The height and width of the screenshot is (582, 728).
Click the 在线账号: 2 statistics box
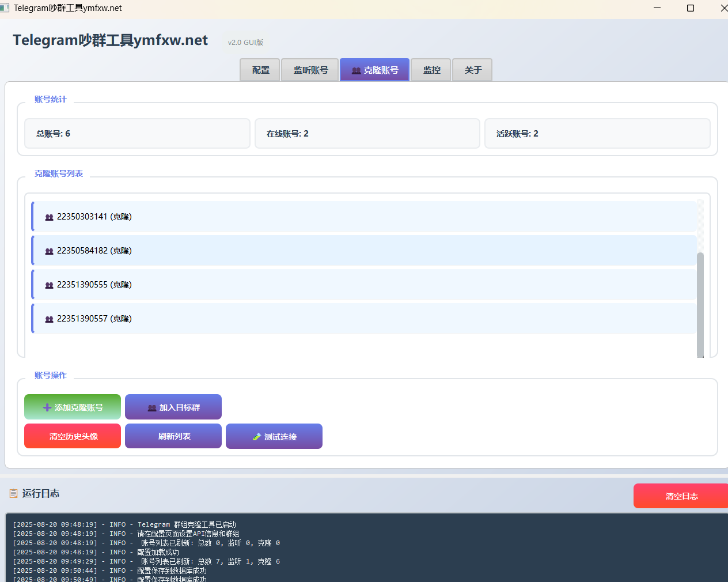tap(367, 134)
